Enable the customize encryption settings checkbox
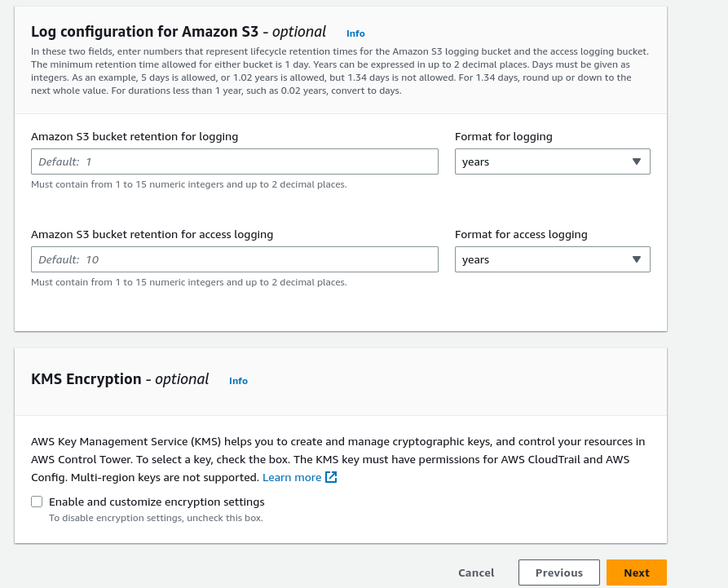 tap(37, 502)
